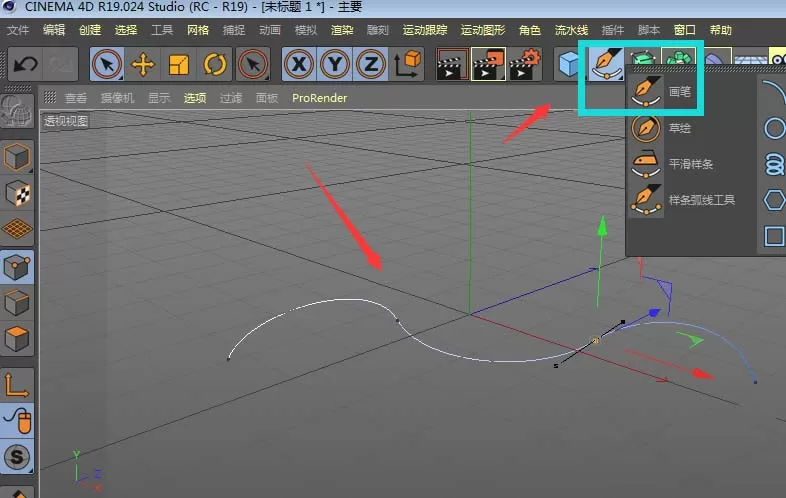786x498 pixels.
Task: Open the 角色 menu
Action: [x=530, y=30]
